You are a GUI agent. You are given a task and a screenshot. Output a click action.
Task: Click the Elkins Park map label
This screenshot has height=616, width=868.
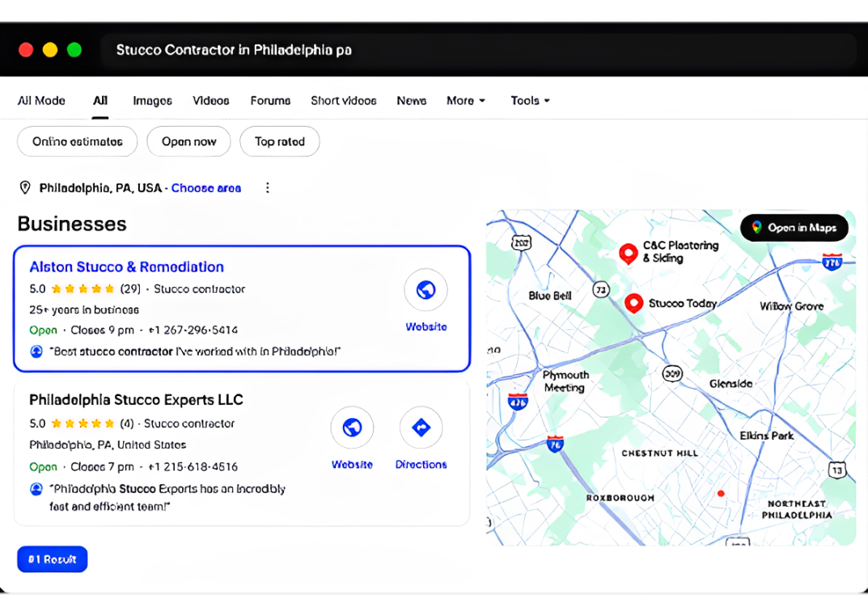point(767,436)
